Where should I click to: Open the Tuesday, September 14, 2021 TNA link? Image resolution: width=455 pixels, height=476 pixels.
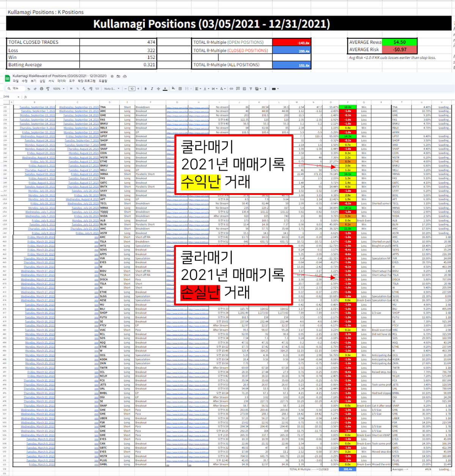(37, 107)
